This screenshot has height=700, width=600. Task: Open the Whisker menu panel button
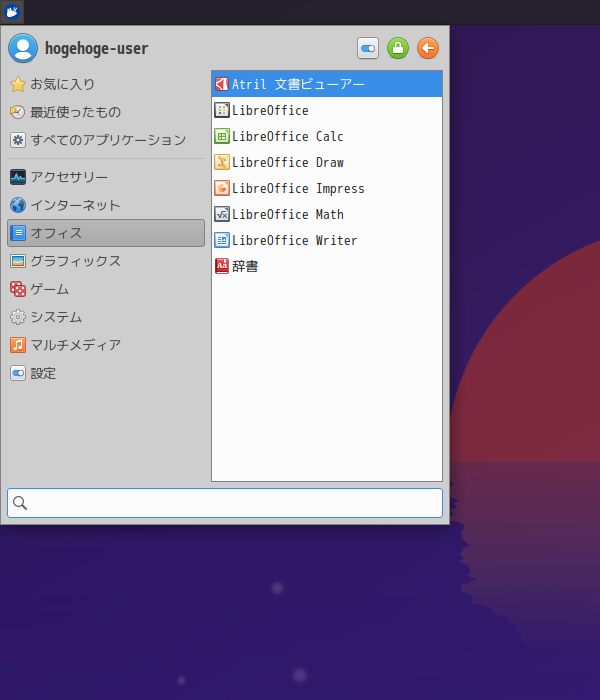point(12,12)
